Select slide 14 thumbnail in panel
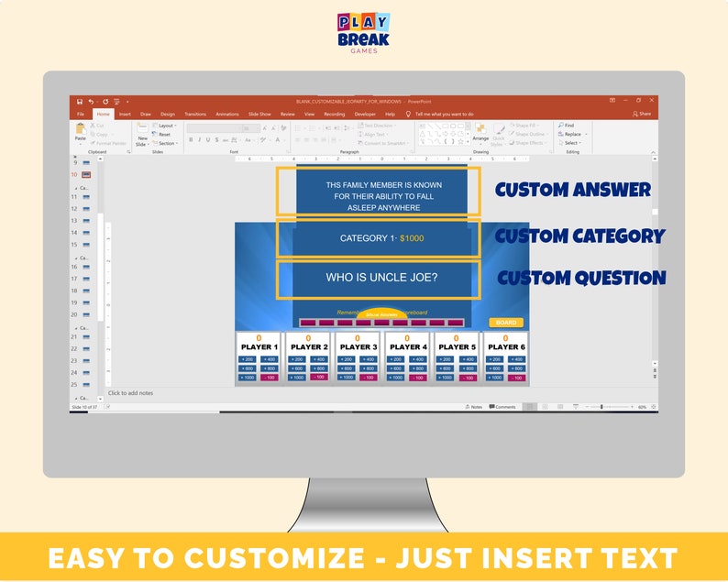Image resolution: width=728 pixels, height=582 pixels. tap(86, 233)
